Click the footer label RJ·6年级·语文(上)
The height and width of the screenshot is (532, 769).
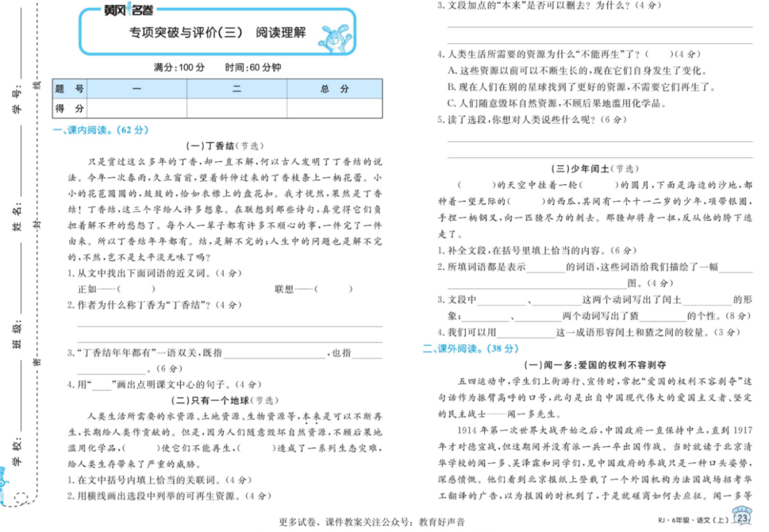(694, 520)
